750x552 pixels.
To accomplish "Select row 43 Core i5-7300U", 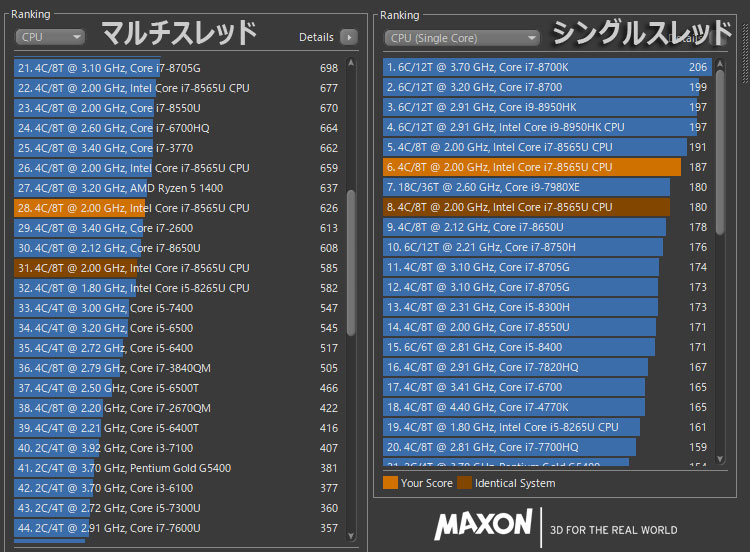I will click(178, 508).
